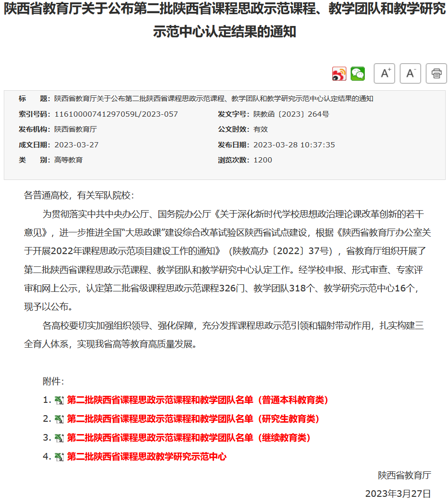Share the notice via WeChat icon
This screenshot has height=503, width=448.
coord(357,74)
